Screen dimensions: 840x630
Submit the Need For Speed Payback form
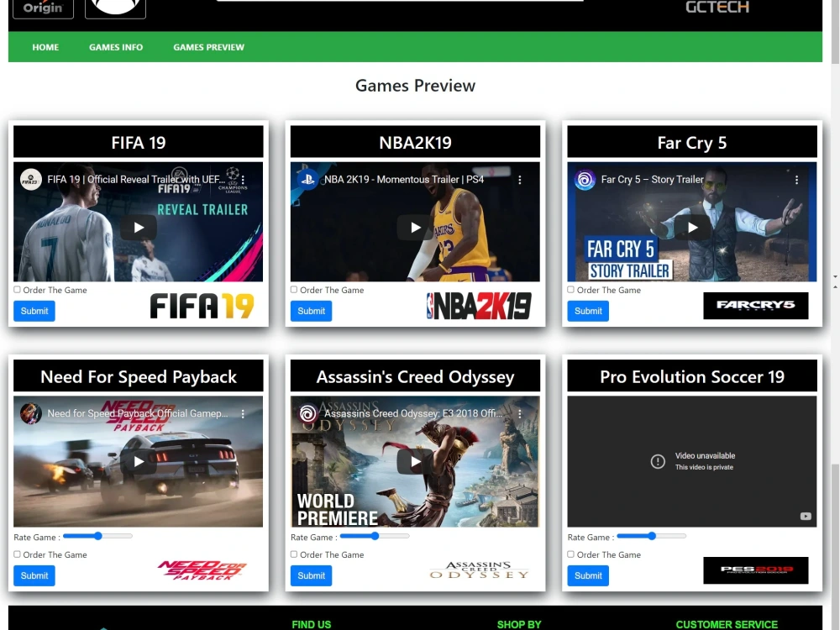[x=34, y=576]
